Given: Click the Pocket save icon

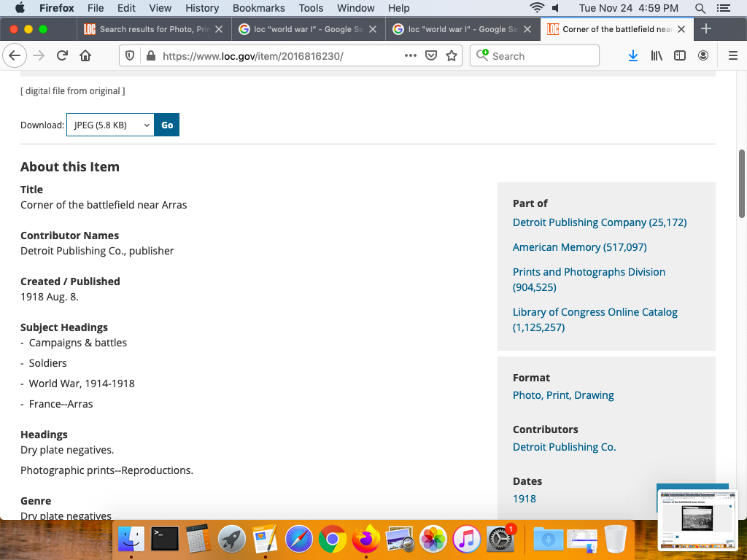Looking at the screenshot, I should (x=431, y=56).
